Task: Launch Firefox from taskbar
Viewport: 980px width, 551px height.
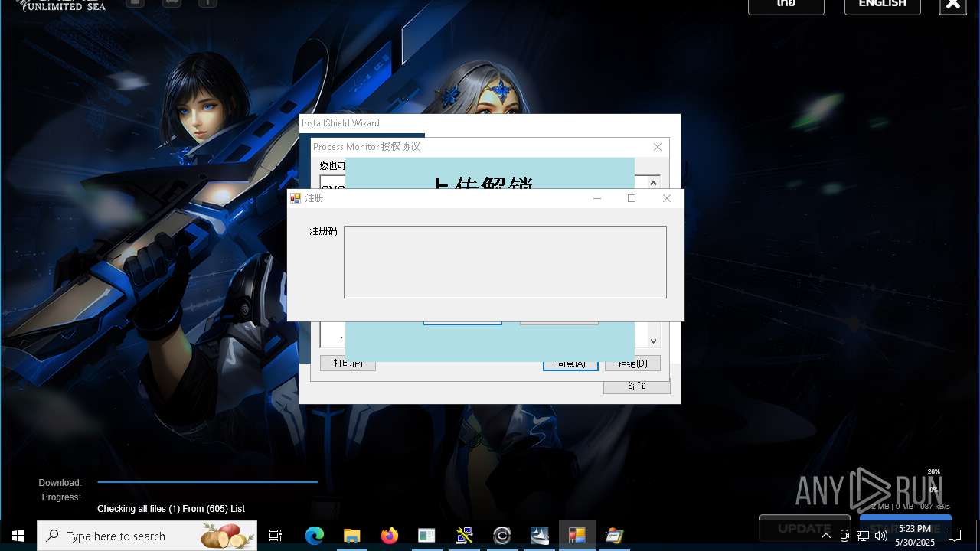Action: 390,536
